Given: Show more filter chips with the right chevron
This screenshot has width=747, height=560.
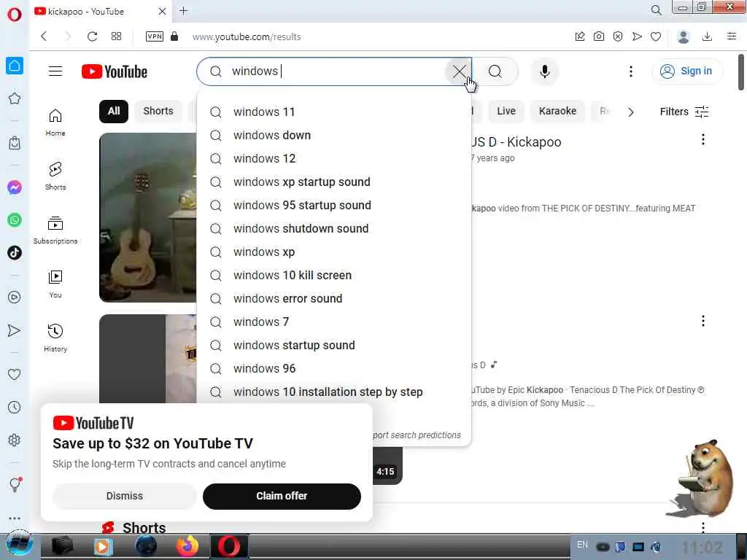Looking at the screenshot, I should point(631,112).
